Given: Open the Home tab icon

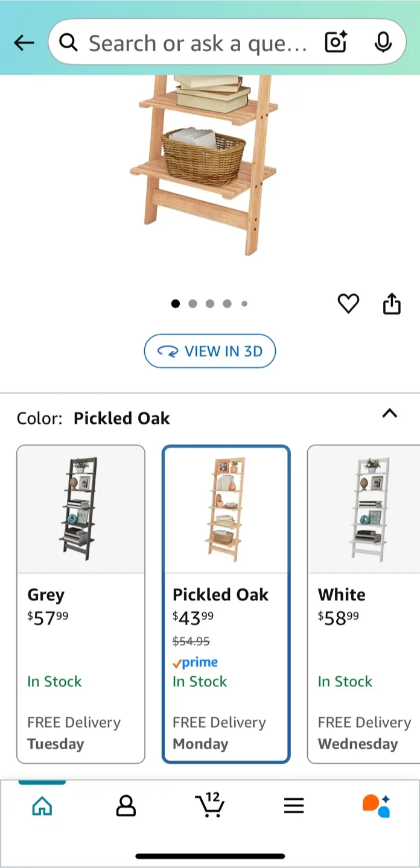Looking at the screenshot, I should (x=41, y=806).
